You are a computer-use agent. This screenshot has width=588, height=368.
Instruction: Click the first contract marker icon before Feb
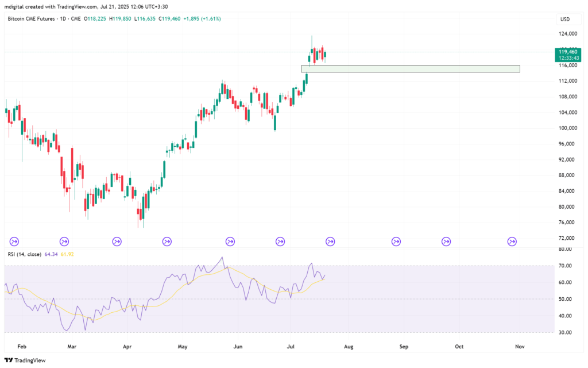click(15, 241)
